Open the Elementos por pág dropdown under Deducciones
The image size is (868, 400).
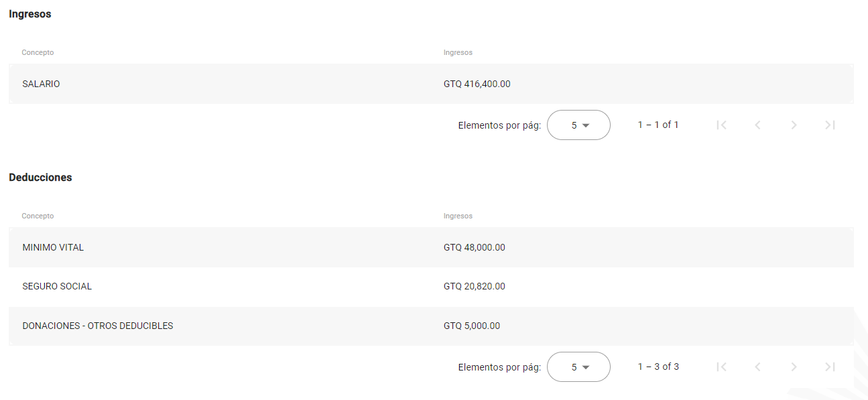578,366
